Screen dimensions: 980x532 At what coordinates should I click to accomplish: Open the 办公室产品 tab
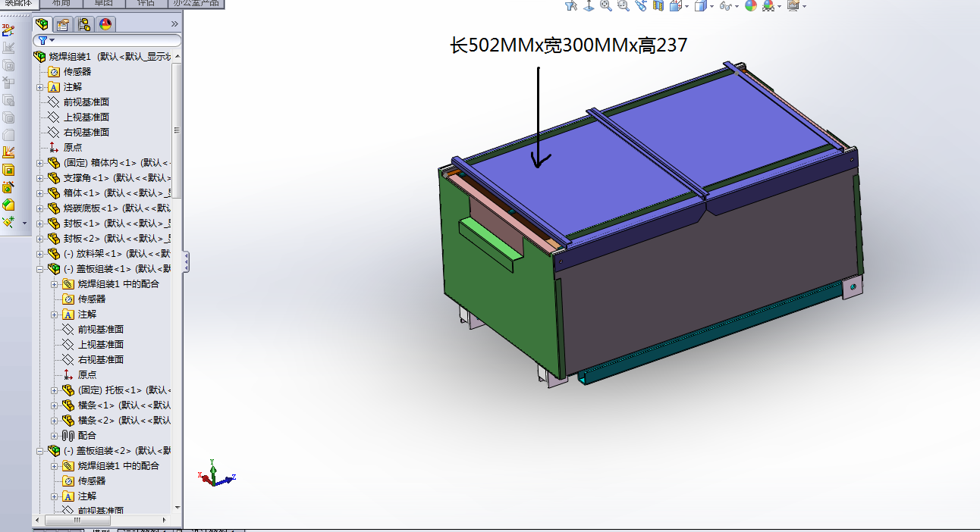(196, 4)
